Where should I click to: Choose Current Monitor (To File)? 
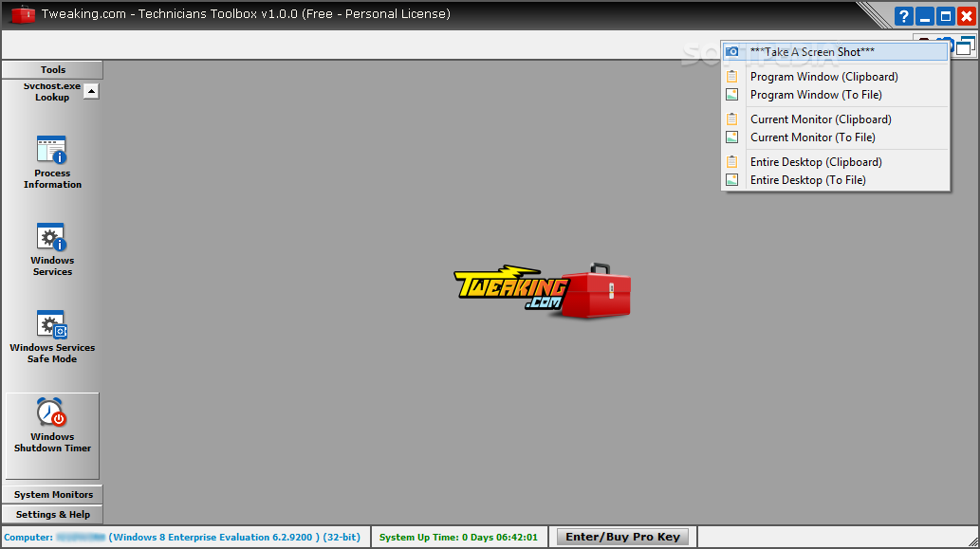click(x=836, y=137)
